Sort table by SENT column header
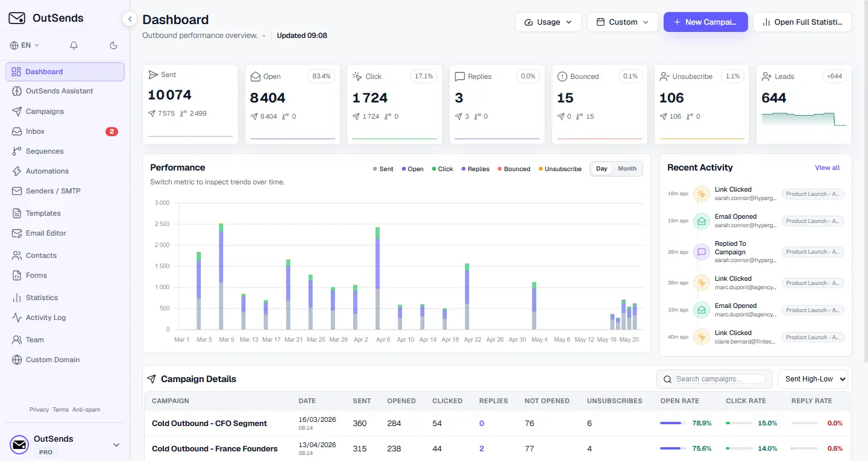This screenshot has width=868, height=461. coord(362,401)
